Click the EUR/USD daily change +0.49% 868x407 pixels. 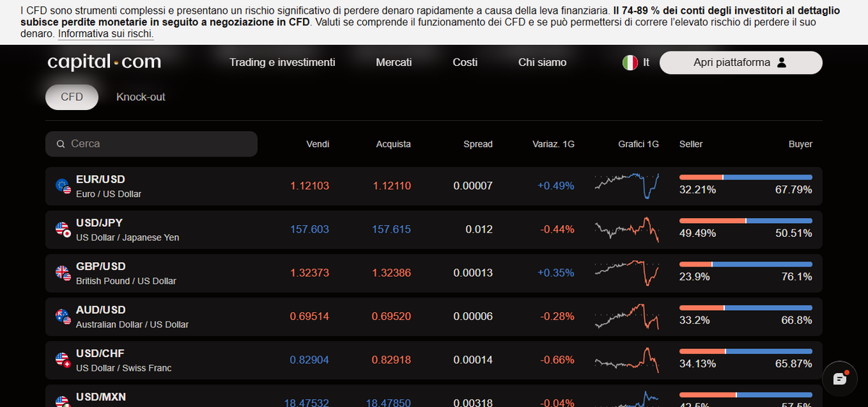[x=556, y=186]
